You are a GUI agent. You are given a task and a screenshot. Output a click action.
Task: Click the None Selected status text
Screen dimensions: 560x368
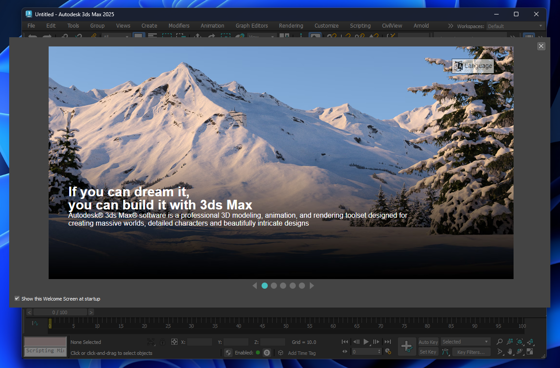(86, 342)
